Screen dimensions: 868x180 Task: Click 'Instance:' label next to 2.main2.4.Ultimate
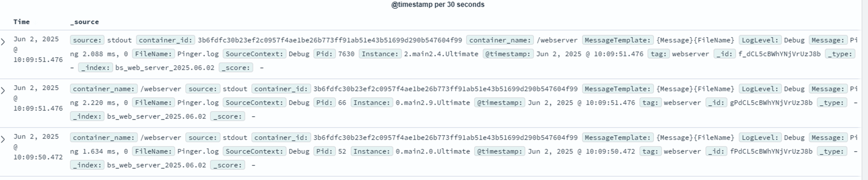[x=380, y=54]
